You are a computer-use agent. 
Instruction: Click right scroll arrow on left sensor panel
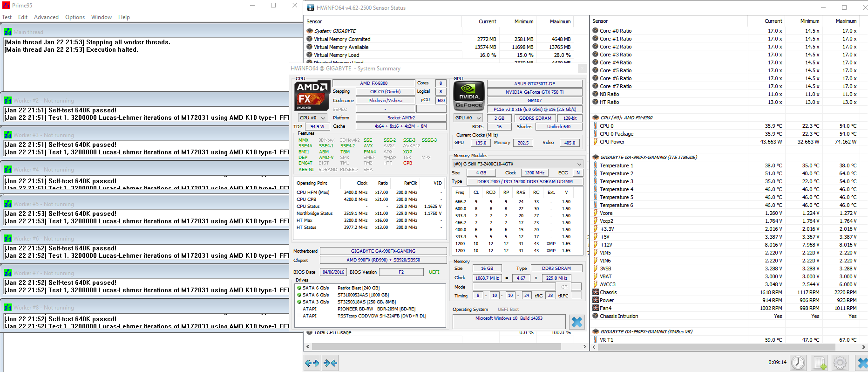pos(585,347)
